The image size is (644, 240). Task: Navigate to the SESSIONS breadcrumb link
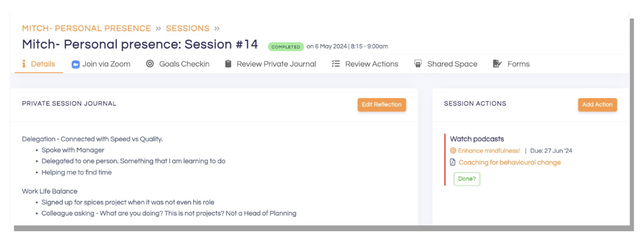coord(187,28)
